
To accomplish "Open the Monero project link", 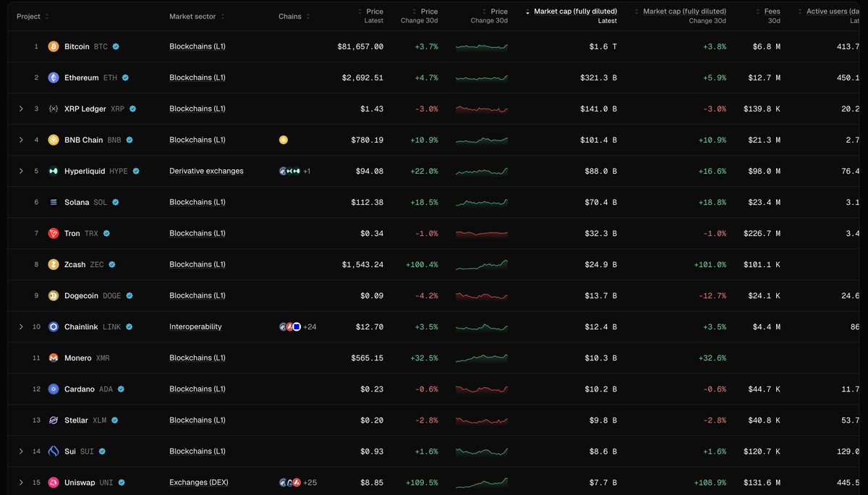I will click(78, 357).
